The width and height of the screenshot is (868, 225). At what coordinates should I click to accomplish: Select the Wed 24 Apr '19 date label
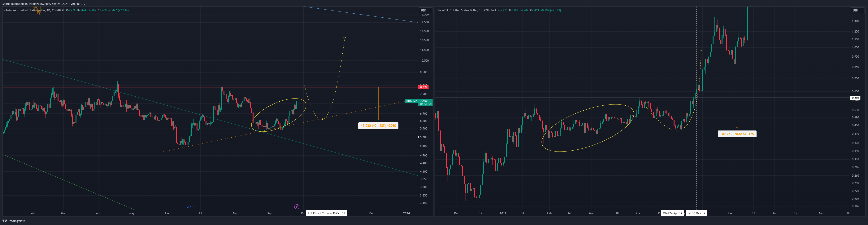673,213
